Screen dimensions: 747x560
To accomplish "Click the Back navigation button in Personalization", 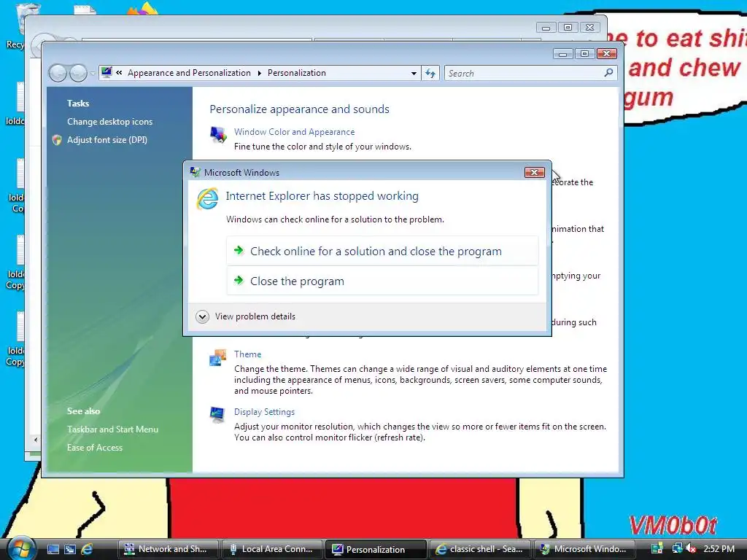I will coord(58,73).
